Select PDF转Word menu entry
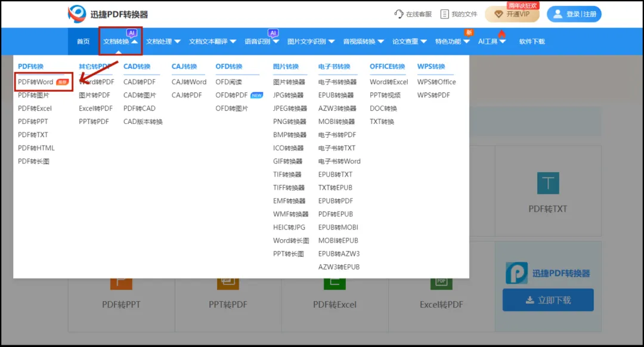Image resolution: width=644 pixels, height=347 pixels. click(x=36, y=82)
